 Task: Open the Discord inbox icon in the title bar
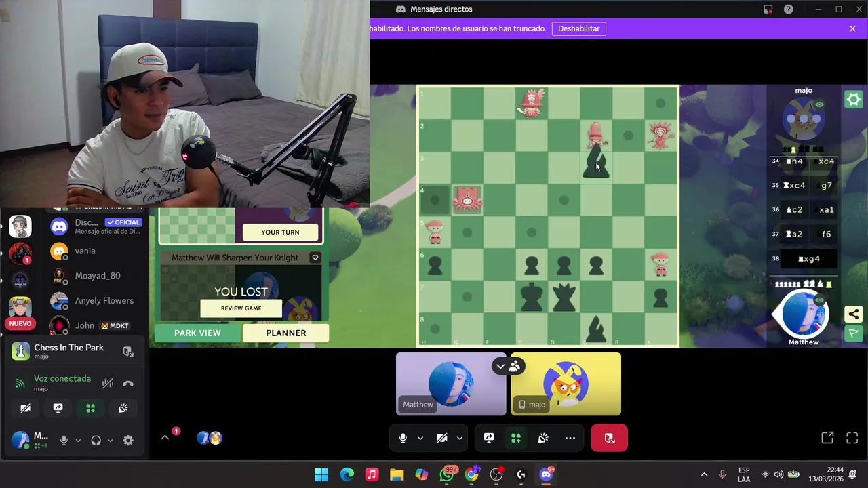768,9
